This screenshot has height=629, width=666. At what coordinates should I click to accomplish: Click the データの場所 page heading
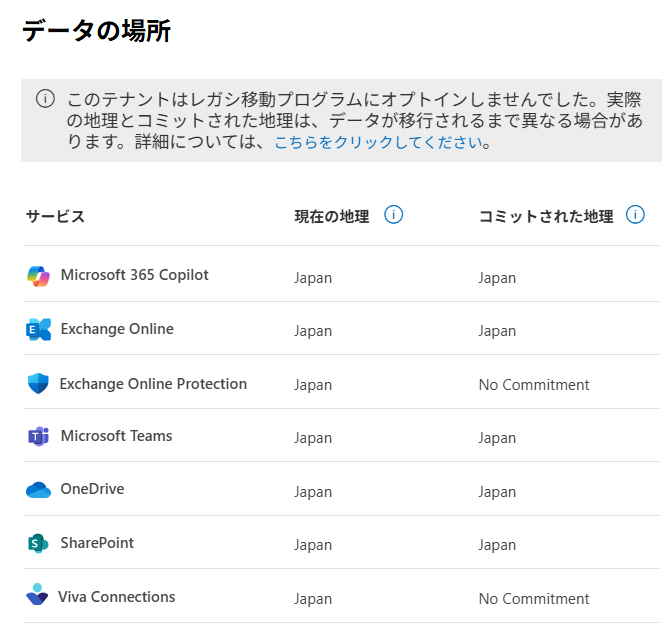tap(96, 31)
